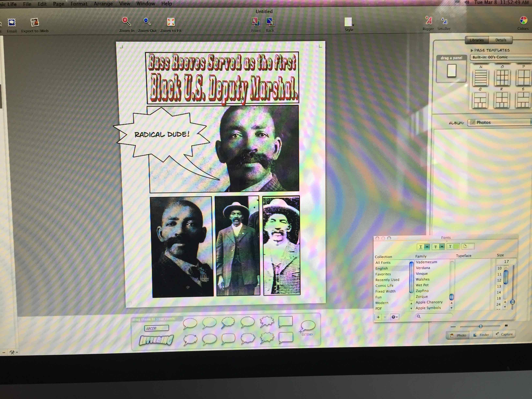Open the Colors wheel icon
Image resolution: width=532 pixels, height=399 pixels.
pos(523,21)
